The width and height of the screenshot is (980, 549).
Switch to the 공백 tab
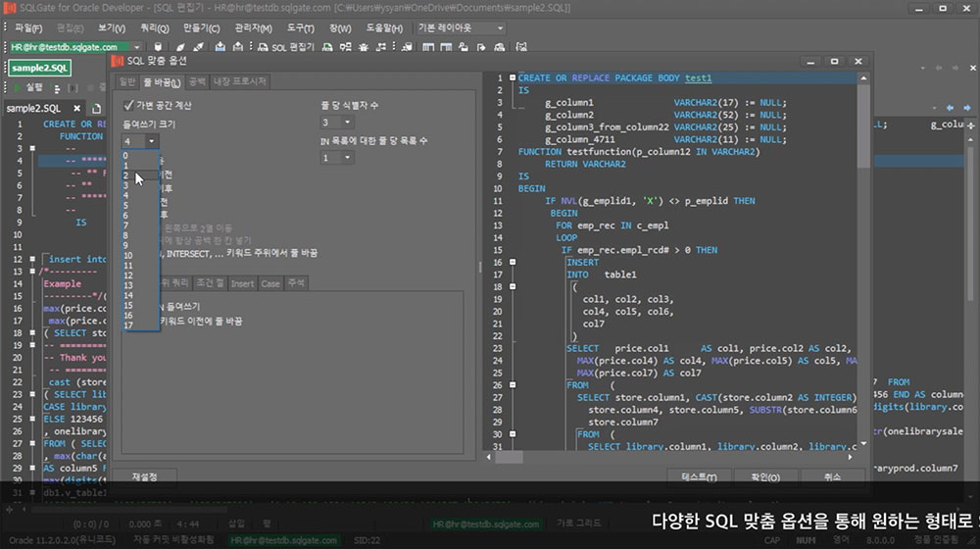click(197, 82)
